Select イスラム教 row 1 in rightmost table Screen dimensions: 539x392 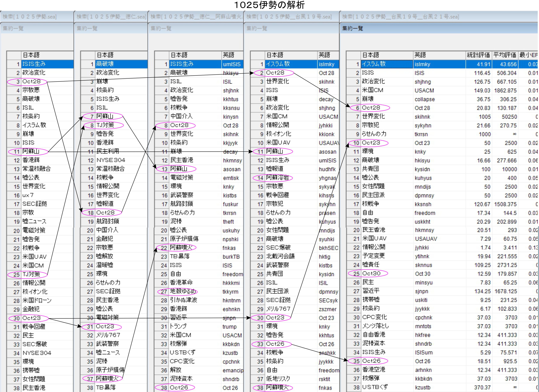374,64
